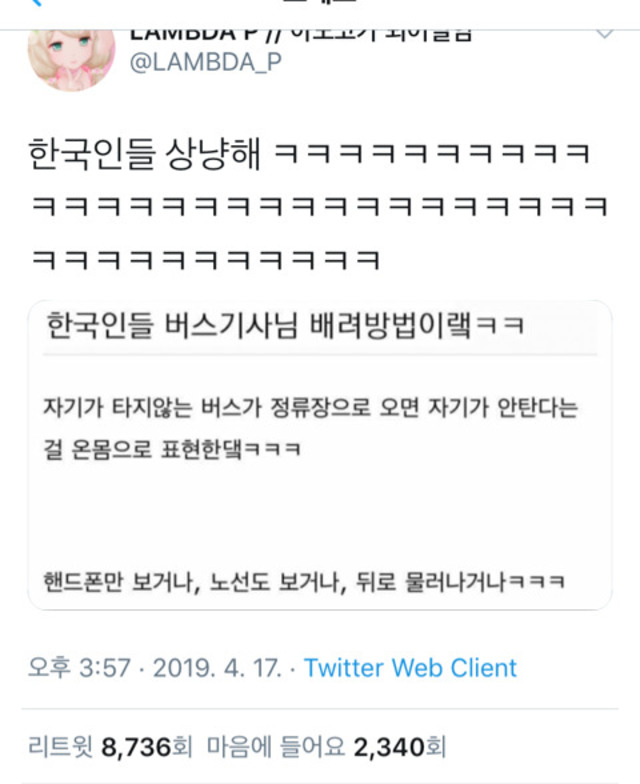Click the last row of ㅋ characters in the tweet
The width and height of the screenshot is (640, 784).
click(x=206, y=260)
